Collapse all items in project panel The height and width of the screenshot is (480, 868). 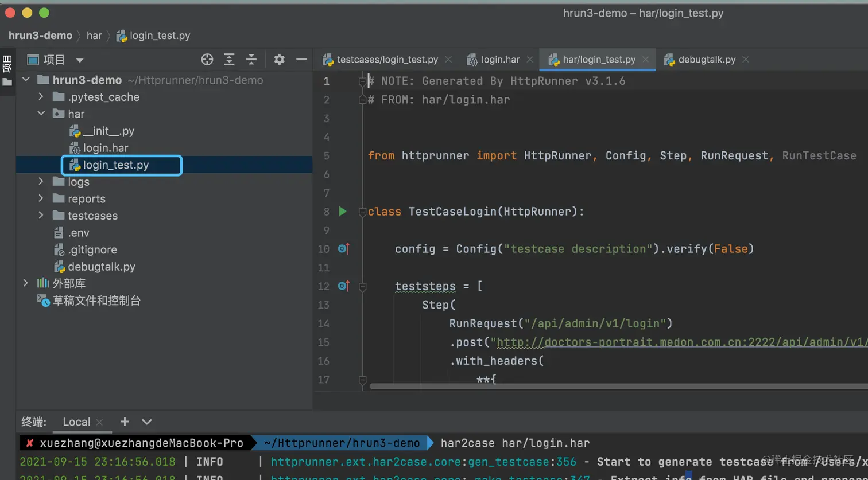pyautogui.click(x=251, y=60)
